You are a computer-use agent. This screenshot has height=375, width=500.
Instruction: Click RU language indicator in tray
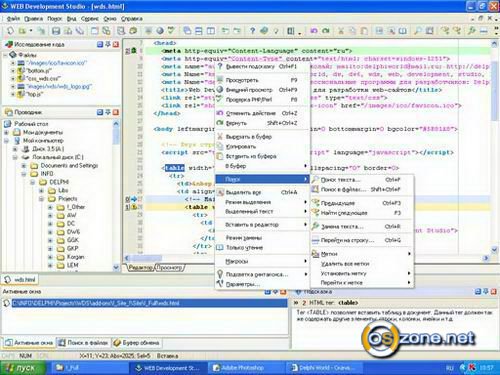tap(449, 368)
